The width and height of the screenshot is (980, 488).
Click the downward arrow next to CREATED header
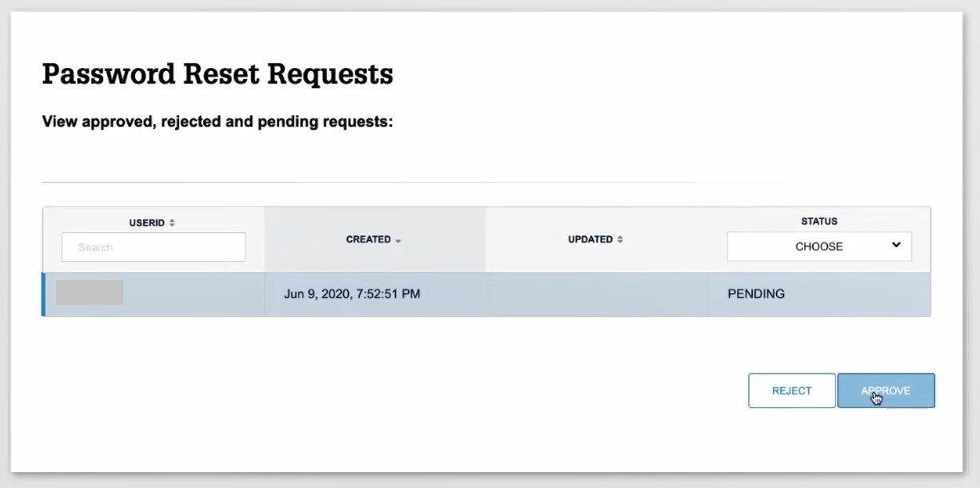(397, 241)
